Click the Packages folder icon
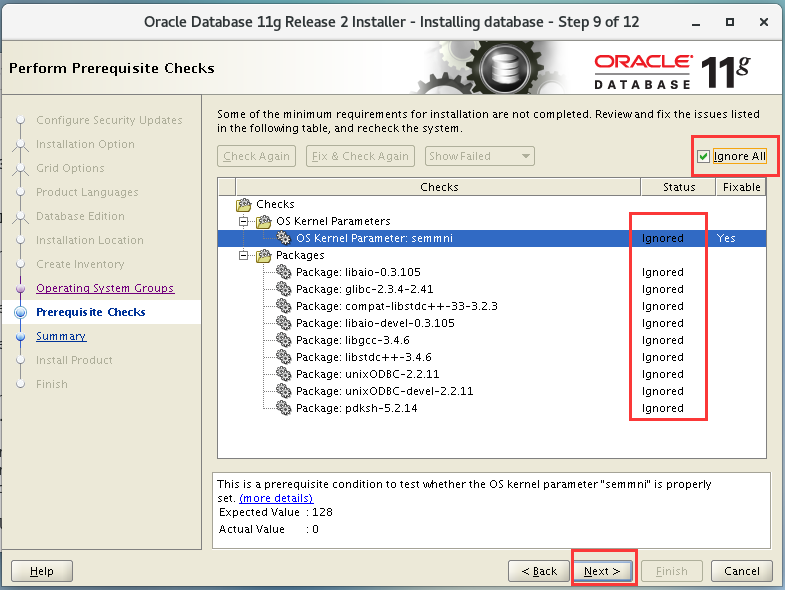 (x=264, y=255)
